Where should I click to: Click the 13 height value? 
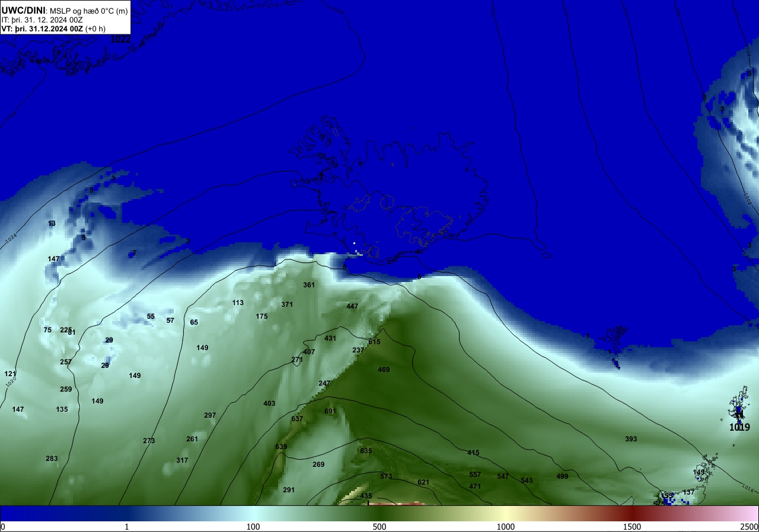pyautogui.click(x=52, y=223)
